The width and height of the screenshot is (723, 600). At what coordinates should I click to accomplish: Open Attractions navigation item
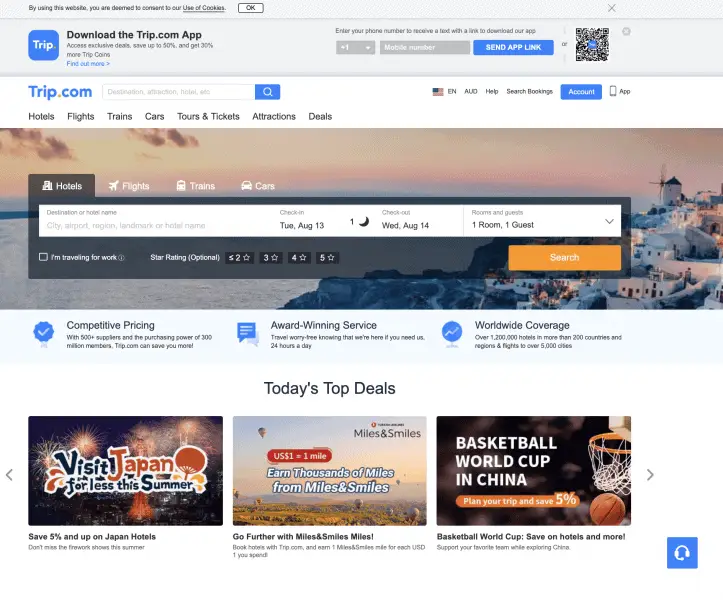click(x=274, y=116)
